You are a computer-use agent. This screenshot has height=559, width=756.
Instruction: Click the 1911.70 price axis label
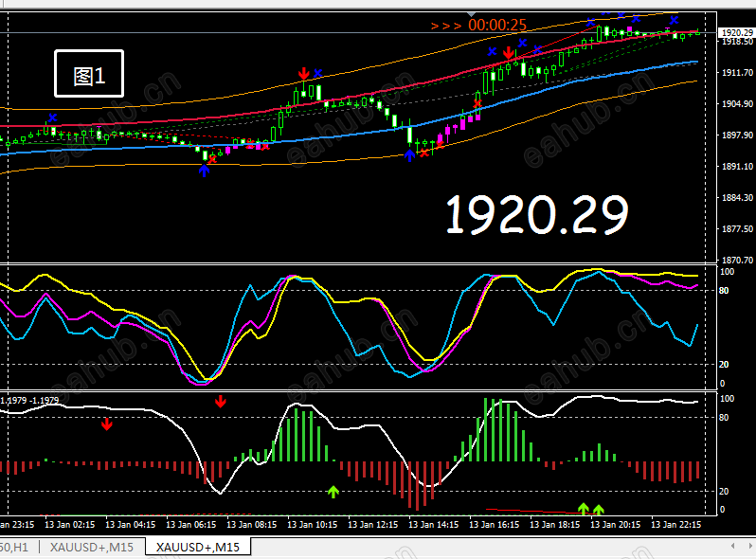tap(737, 73)
